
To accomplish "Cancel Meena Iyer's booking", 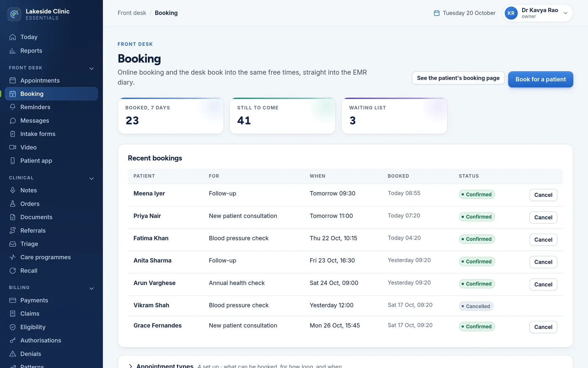I will coord(543,195).
